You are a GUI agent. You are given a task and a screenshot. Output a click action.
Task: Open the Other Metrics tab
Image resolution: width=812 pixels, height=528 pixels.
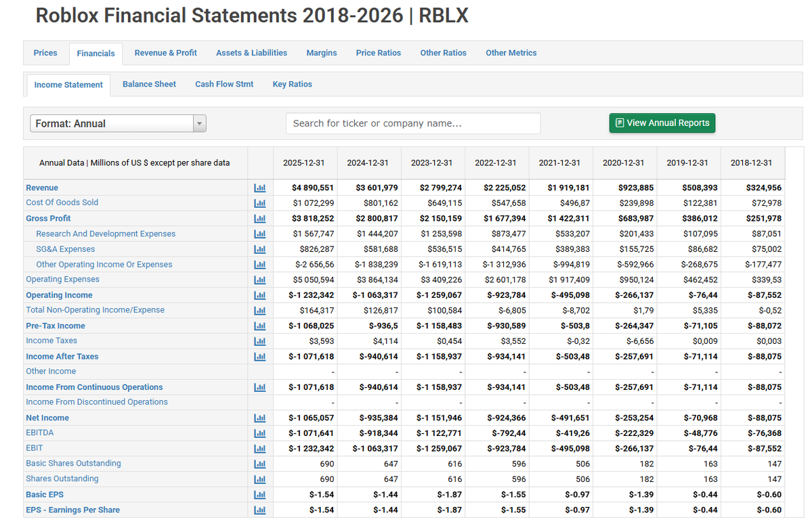click(511, 53)
